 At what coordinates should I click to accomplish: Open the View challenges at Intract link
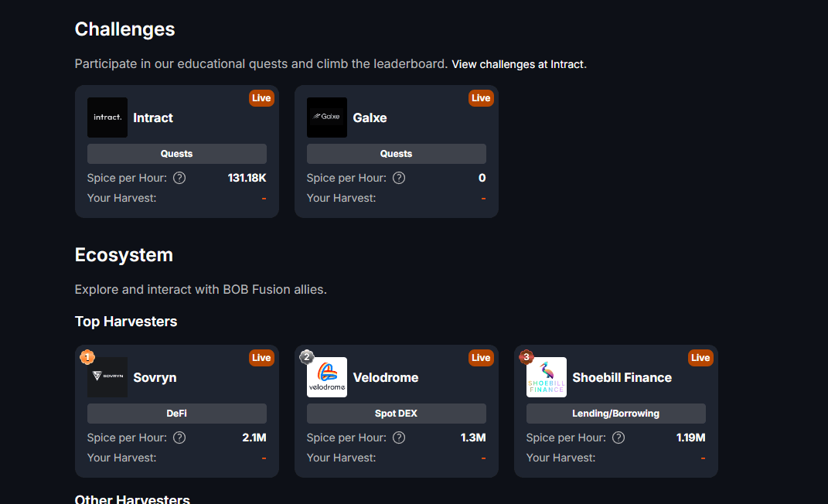click(x=519, y=64)
